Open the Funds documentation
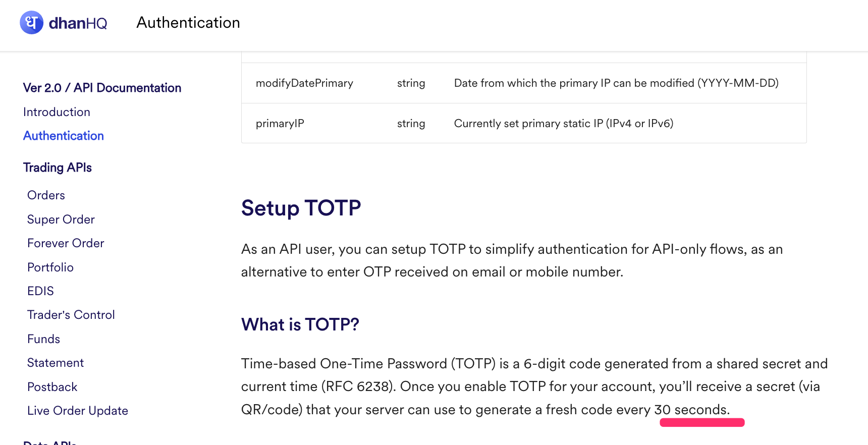 pyautogui.click(x=44, y=339)
